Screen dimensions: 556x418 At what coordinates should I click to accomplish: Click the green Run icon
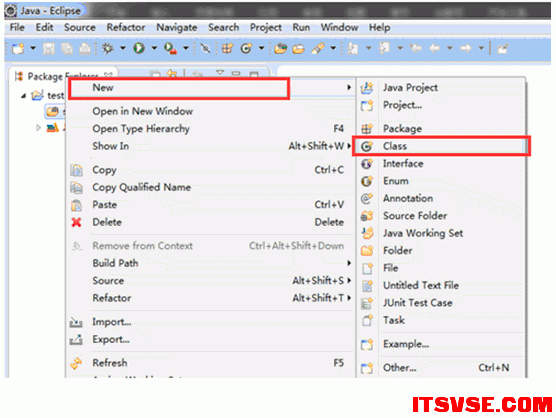pyautogui.click(x=139, y=48)
